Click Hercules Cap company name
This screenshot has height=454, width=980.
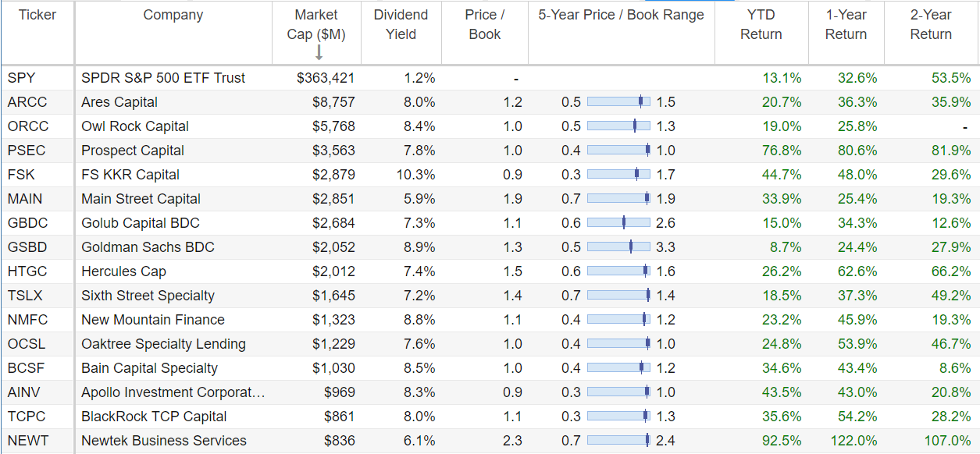pos(123,271)
